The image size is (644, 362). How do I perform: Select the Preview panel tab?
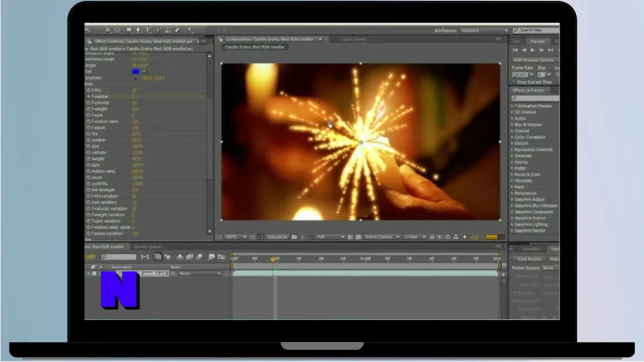click(x=537, y=41)
